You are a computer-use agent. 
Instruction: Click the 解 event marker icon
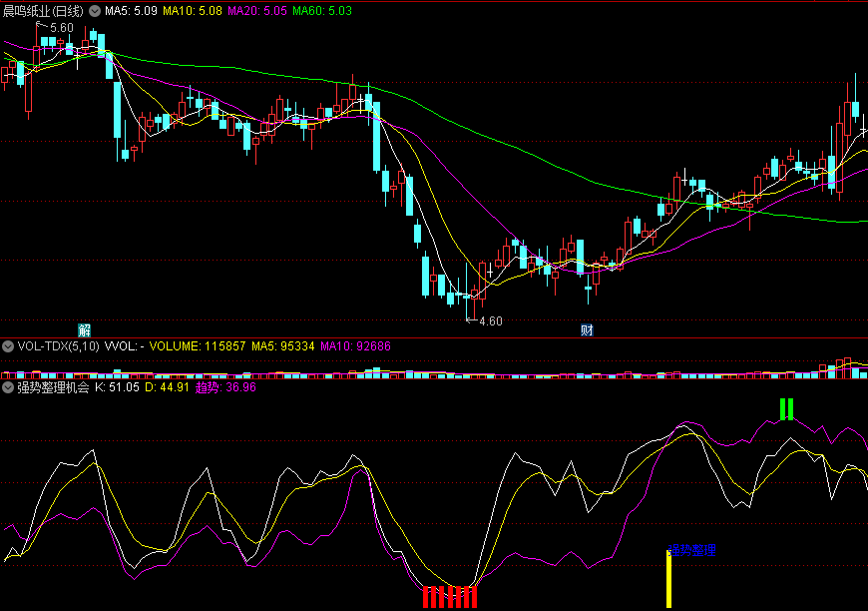pos(84,330)
